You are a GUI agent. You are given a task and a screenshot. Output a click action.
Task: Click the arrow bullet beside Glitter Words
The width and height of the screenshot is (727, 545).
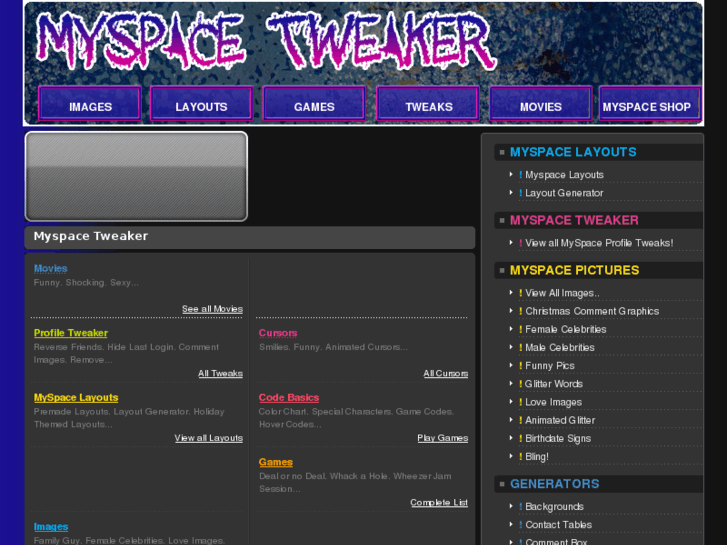pos(511,383)
